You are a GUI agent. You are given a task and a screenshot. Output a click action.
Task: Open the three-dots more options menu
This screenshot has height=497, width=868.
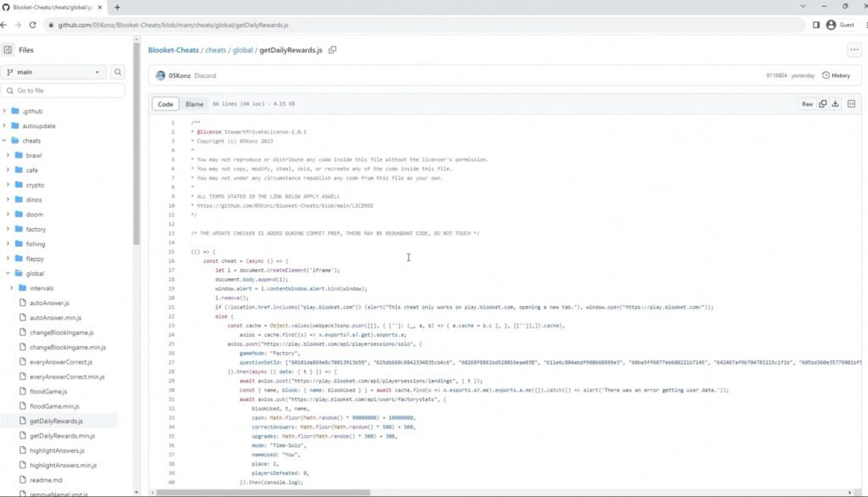point(854,50)
